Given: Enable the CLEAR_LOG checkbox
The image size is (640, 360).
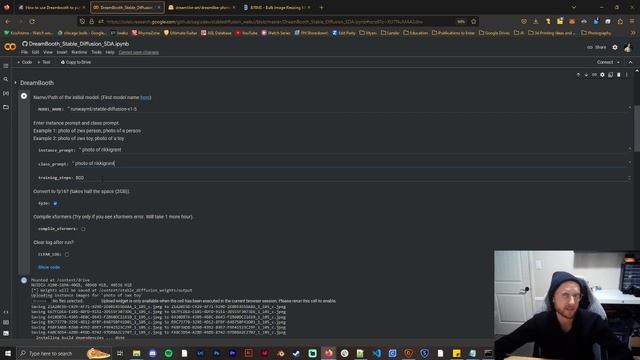Looking at the screenshot, I should pyautogui.click(x=67, y=254).
